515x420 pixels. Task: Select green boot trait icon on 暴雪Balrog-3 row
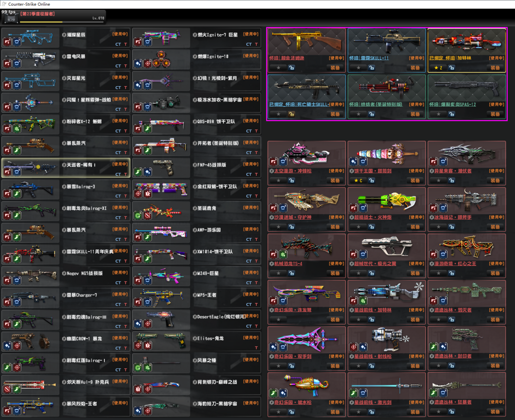click(17, 194)
